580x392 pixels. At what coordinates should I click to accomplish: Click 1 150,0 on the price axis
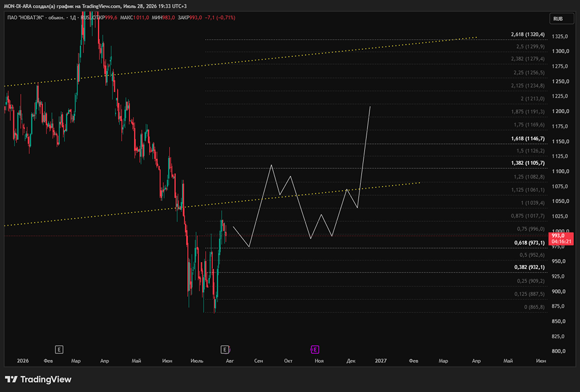pos(560,141)
